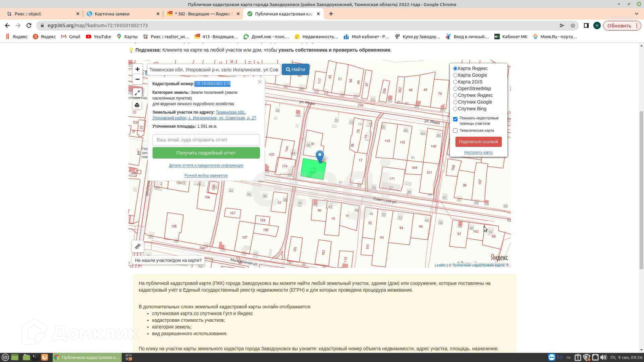Open the Кабинет МК bookmark
The height and width of the screenshot is (362, 644).
pyautogui.click(x=511, y=37)
